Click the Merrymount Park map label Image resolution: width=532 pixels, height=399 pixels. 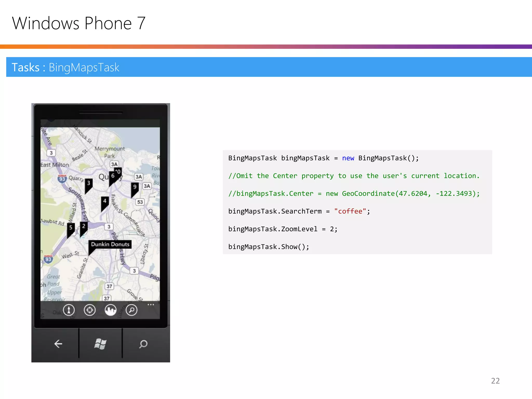point(110,152)
